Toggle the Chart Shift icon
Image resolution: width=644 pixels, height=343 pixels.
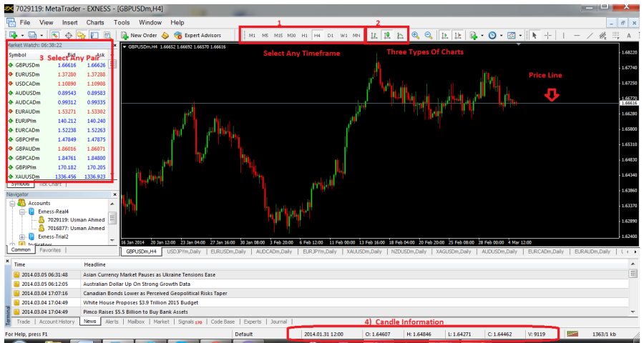point(457,36)
